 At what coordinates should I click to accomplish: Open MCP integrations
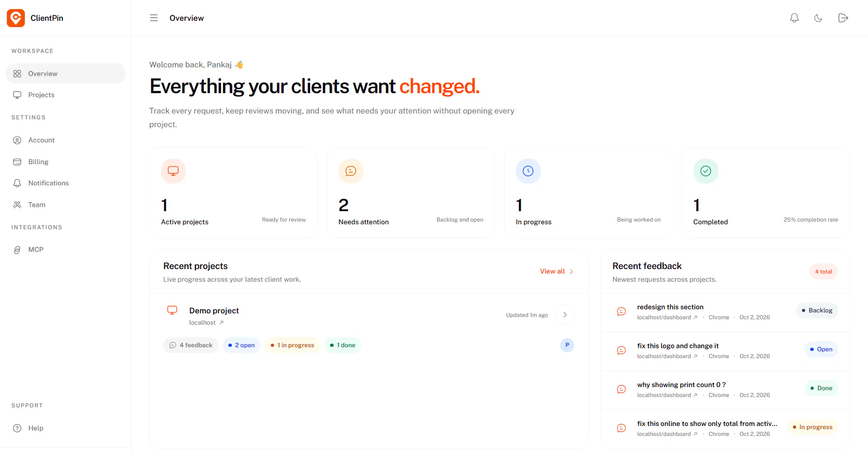pyautogui.click(x=66, y=250)
